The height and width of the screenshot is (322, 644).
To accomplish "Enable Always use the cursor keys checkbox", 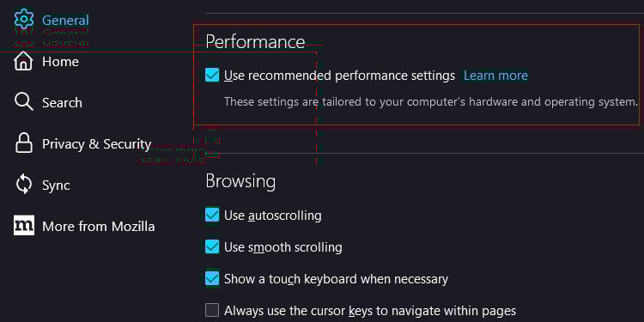I will 212,310.
